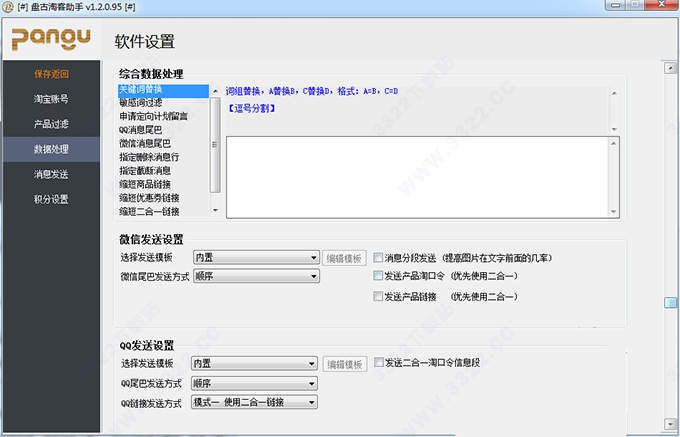
Task: Click main page scrollbar up arrow
Action: [x=670, y=68]
